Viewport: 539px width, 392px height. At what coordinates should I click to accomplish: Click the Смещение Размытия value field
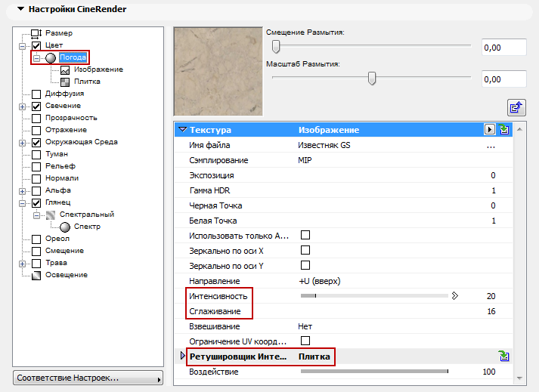click(504, 48)
